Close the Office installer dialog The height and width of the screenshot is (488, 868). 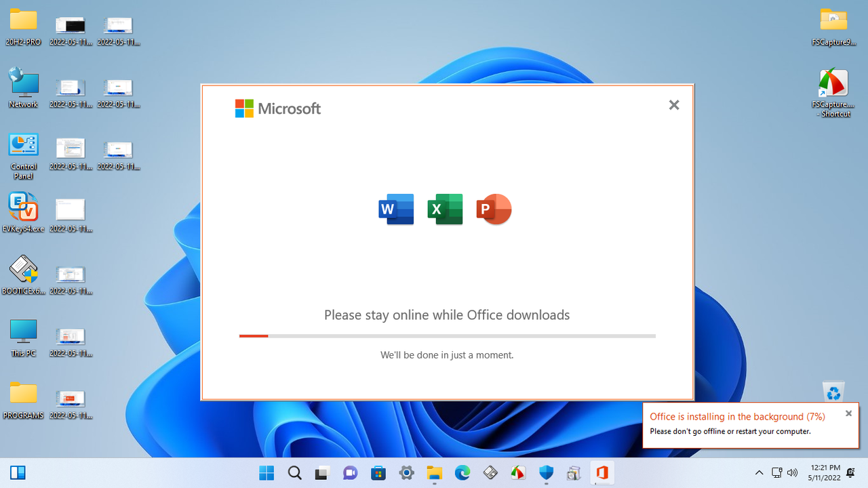(674, 105)
